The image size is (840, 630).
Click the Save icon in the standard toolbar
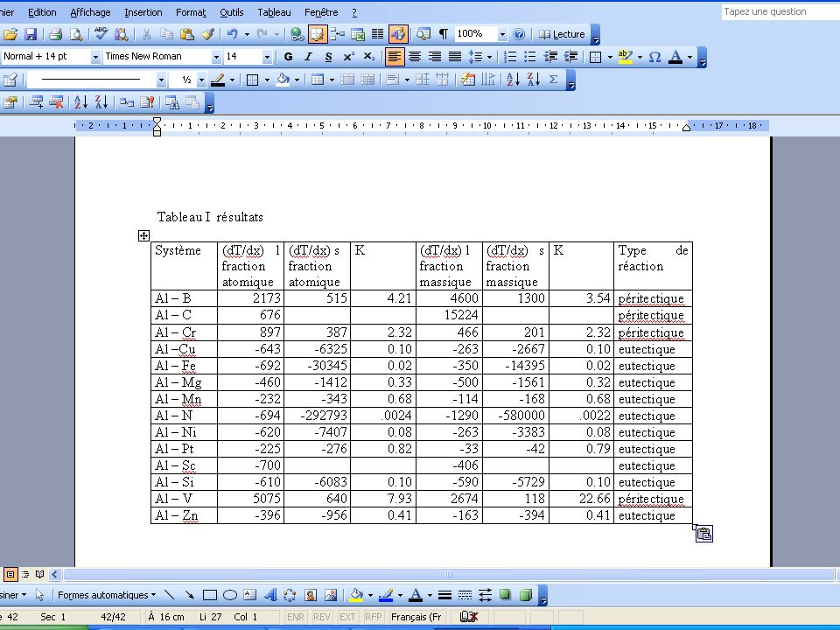[x=31, y=34]
